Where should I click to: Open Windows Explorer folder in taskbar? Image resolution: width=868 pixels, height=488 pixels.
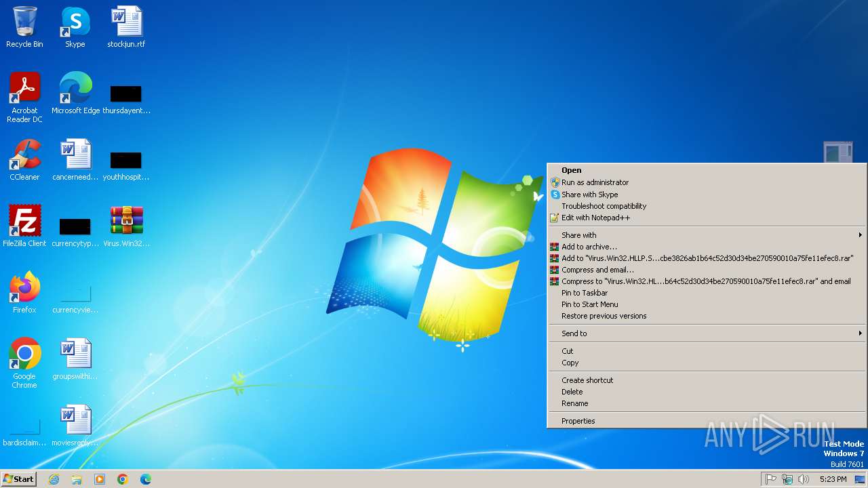click(x=77, y=479)
